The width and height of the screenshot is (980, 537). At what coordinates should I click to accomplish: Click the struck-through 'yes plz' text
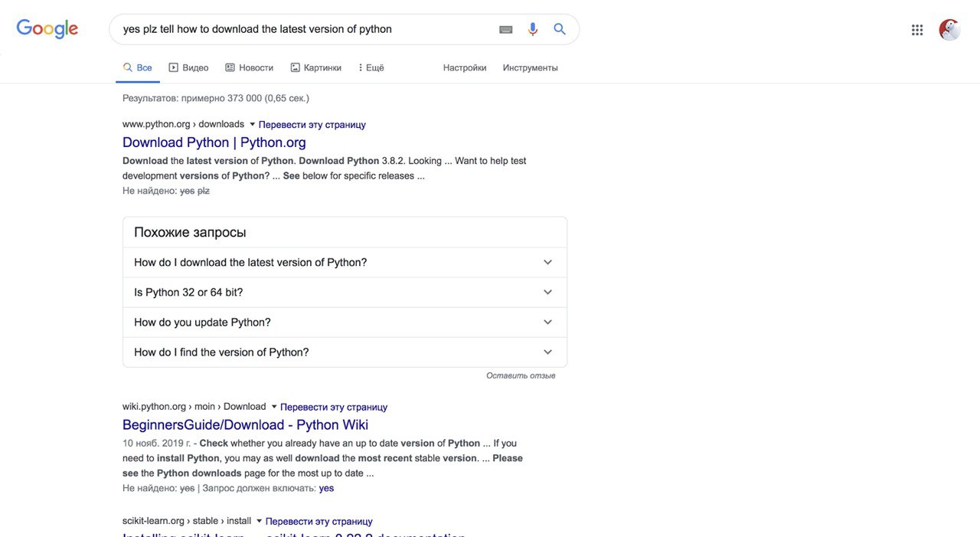194,191
